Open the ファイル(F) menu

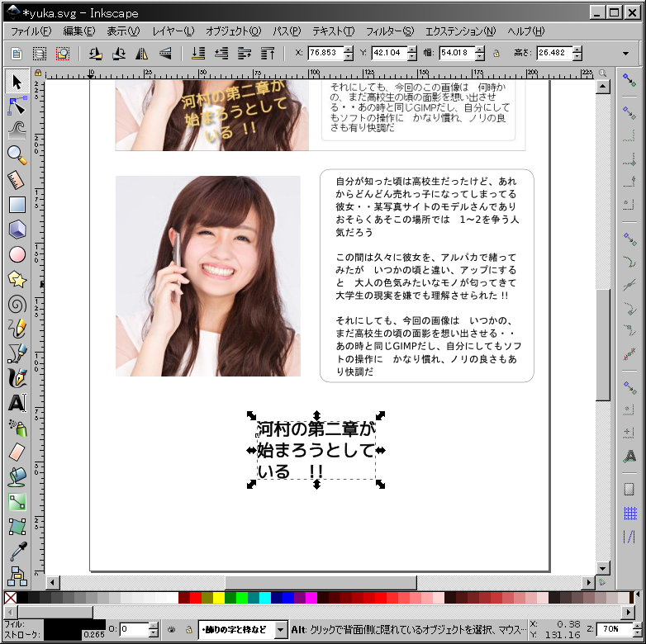tap(31, 31)
